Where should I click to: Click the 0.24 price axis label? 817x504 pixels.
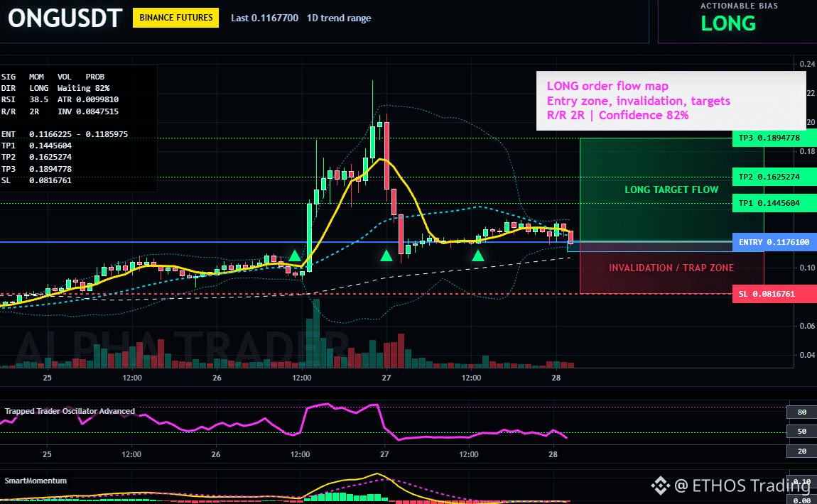(x=807, y=64)
